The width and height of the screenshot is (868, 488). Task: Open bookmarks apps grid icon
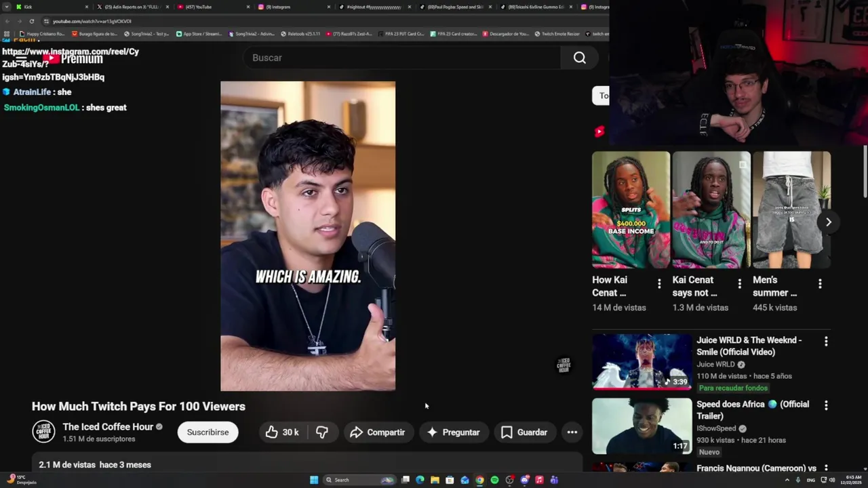[x=7, y=34]
